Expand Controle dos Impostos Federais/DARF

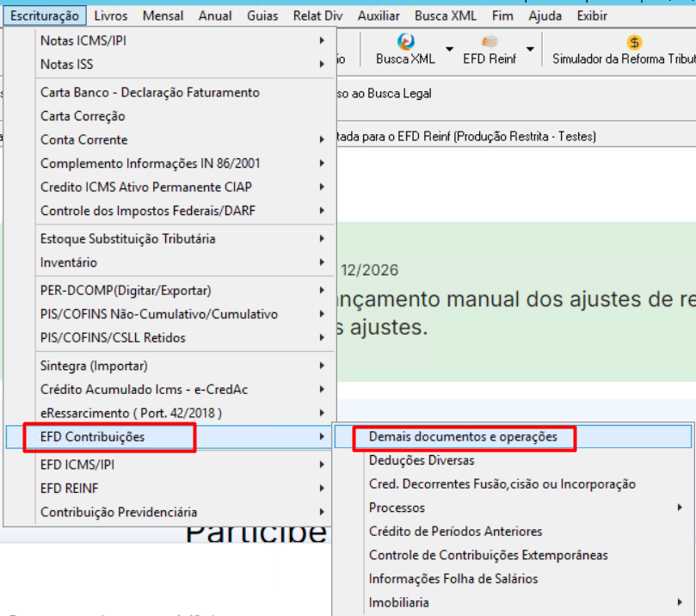(169, 211)
